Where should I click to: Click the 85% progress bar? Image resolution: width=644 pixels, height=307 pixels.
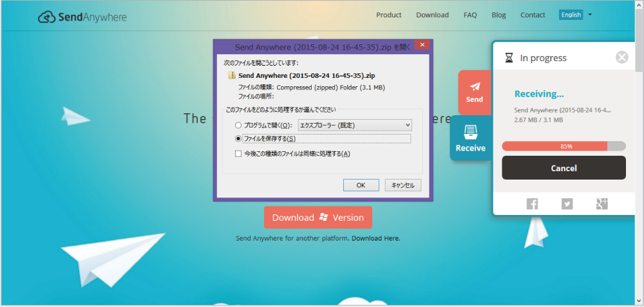(x=563, y=146)
